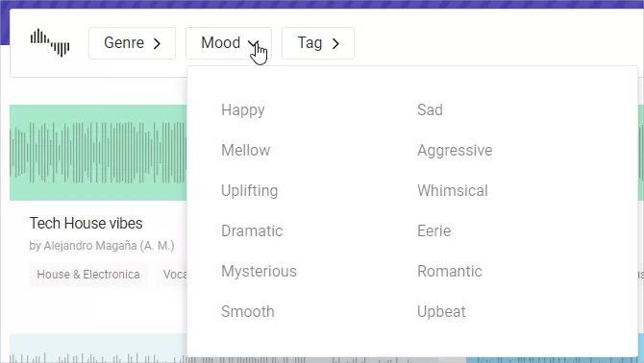644x363 pixels.
Task: Choose the Upbeat mood entry
Action: pyautogui.click(x=441, y=312)
